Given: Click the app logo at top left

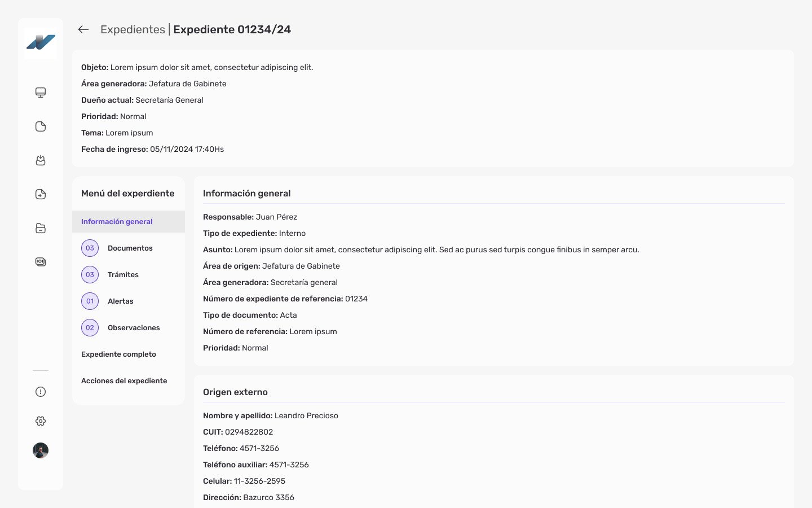Looking at the screenshot, I should point(41,42).
